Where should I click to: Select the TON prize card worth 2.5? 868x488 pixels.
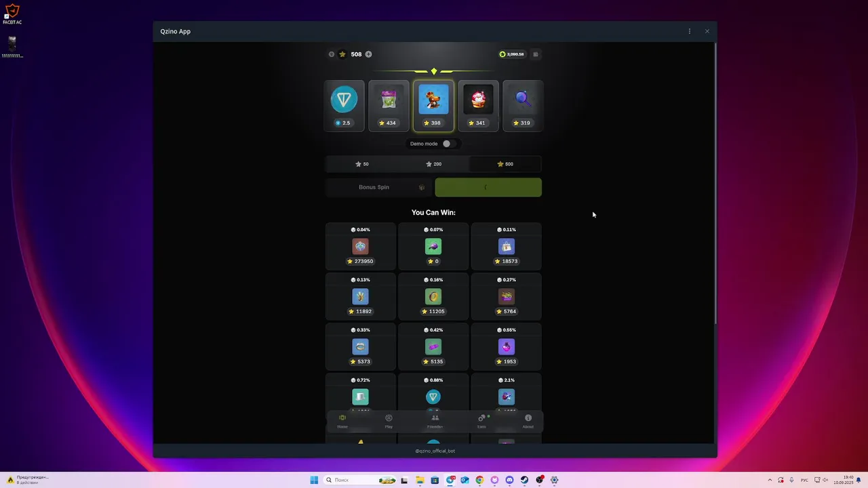tap(344, 106)
